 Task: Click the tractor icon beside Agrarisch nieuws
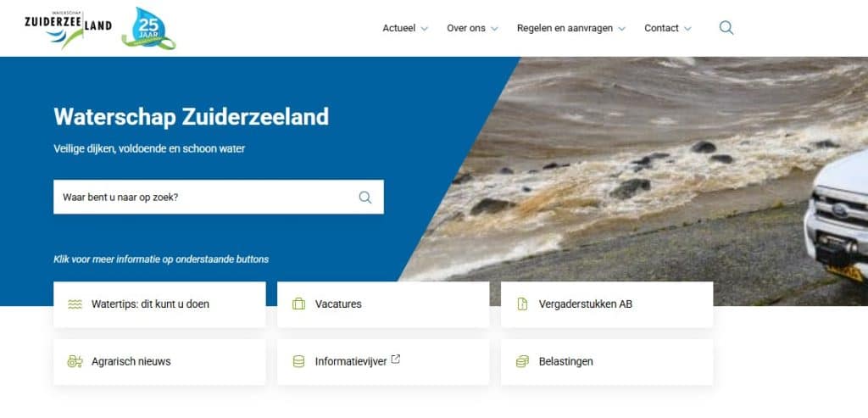[x=75, y=361]
